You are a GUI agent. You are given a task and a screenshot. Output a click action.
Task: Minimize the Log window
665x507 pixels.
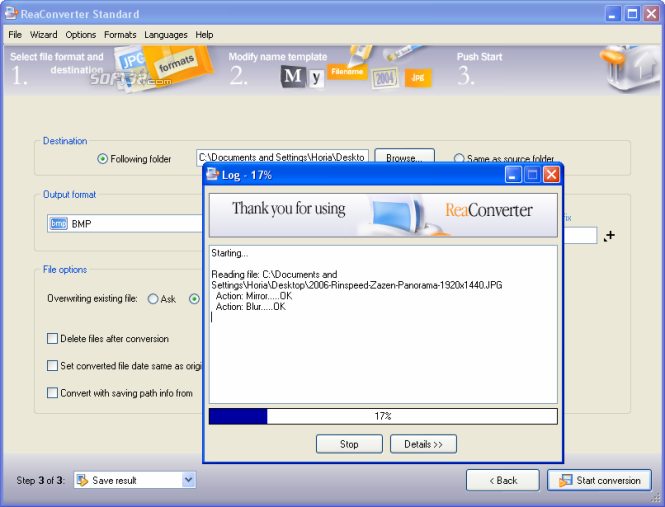513,174
